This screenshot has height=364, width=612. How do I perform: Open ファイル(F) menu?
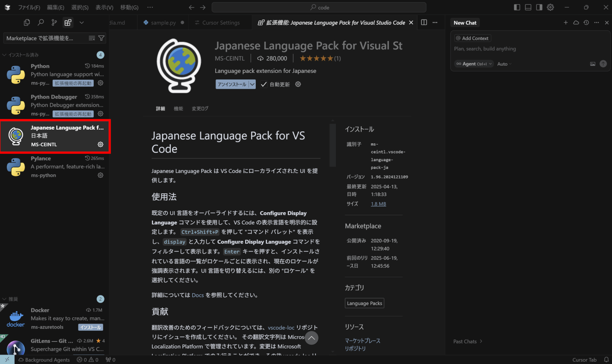click(x=29, y=7)
